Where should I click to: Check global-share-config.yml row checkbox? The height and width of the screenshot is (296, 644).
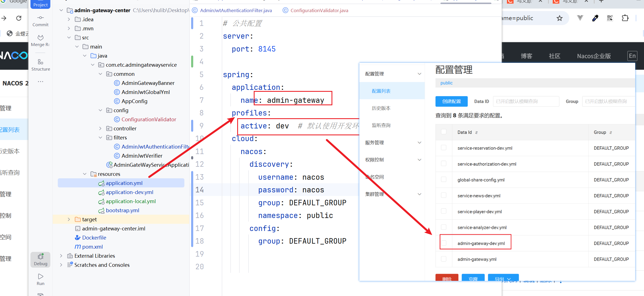(443, 179)
